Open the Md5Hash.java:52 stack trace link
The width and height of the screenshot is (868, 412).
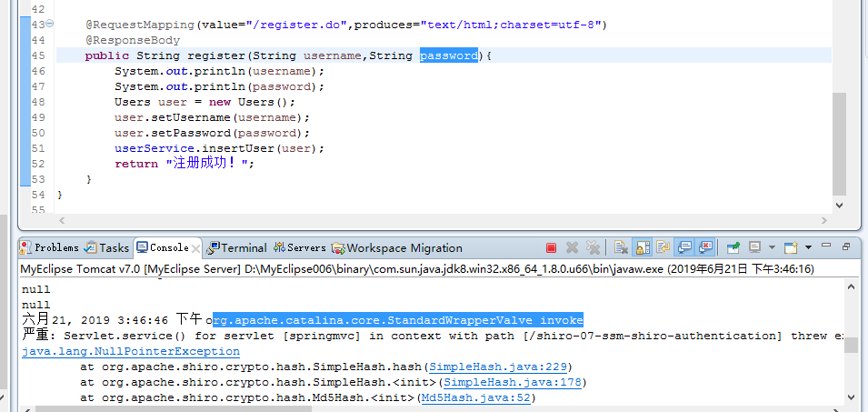[x=476, y=397]
